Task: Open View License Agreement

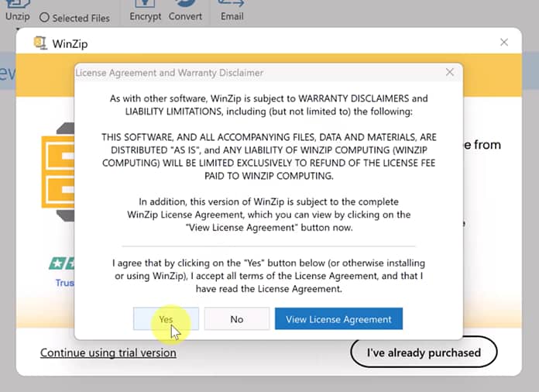Action: pyautogui.click(x=338, y=319)
